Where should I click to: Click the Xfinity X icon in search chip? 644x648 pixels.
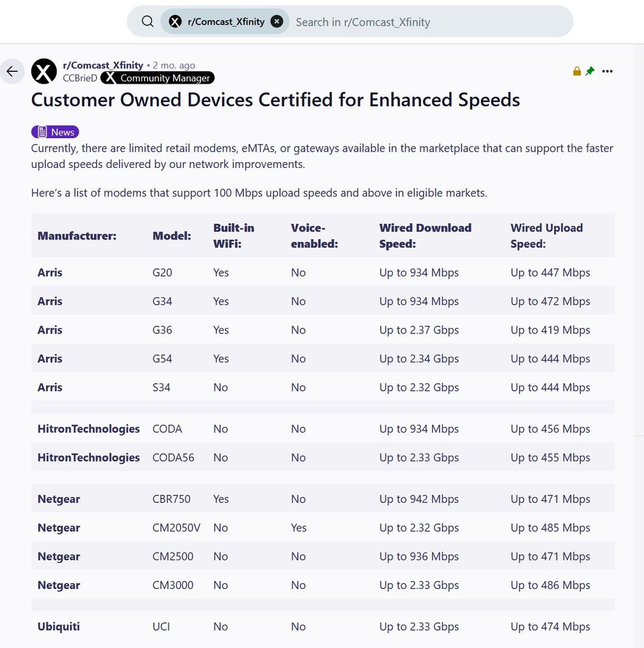[x=175, y=21]
